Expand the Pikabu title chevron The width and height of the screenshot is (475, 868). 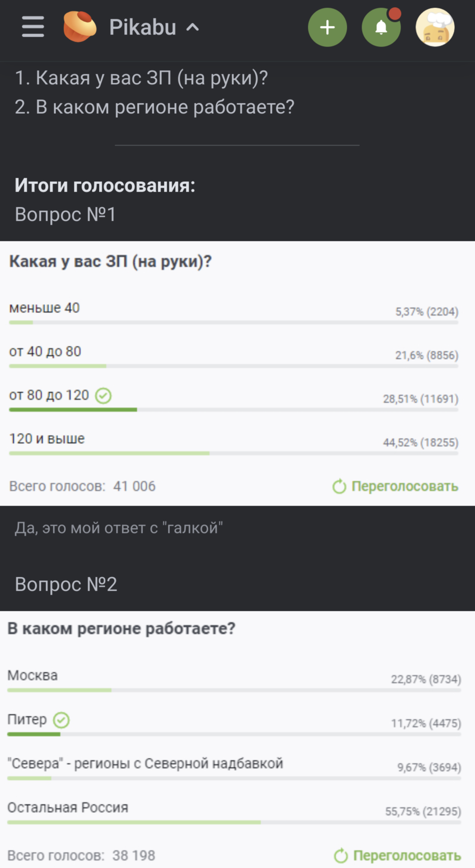(x=193, y=27)
